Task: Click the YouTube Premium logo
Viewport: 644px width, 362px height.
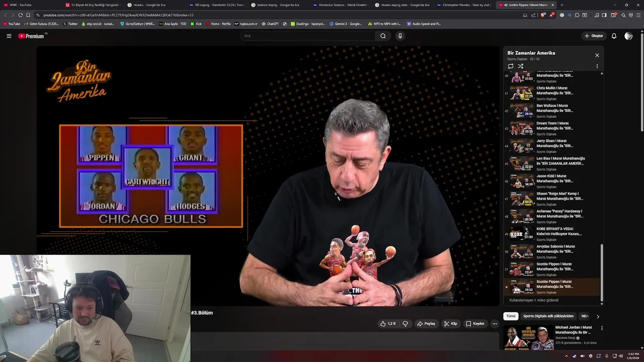Action: point(32,36)
